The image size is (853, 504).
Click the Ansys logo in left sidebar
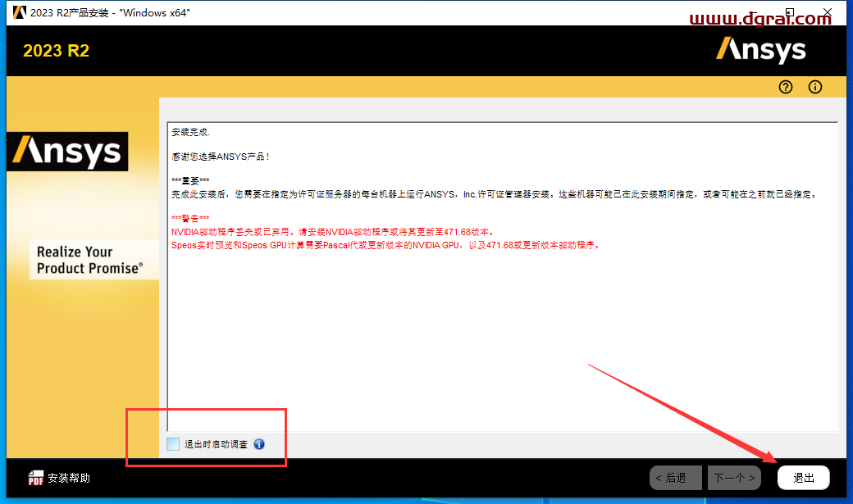pyautogui.click(x=67, y=152)
